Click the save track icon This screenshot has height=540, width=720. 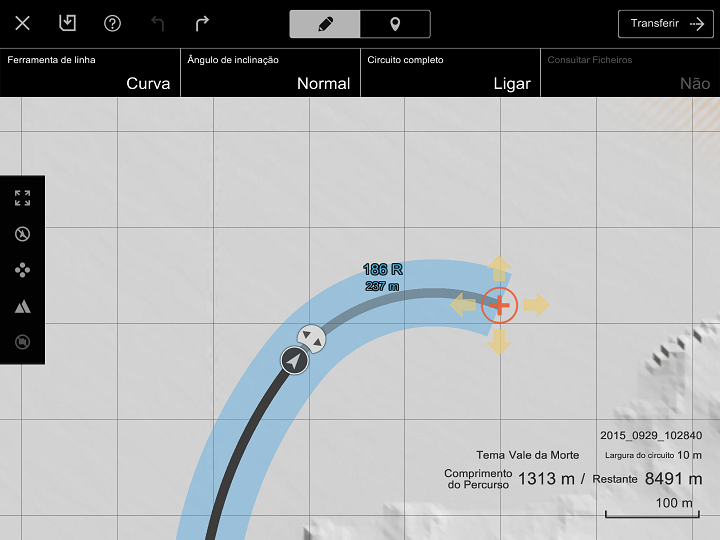pyautogui.click(x=67, y=24)
